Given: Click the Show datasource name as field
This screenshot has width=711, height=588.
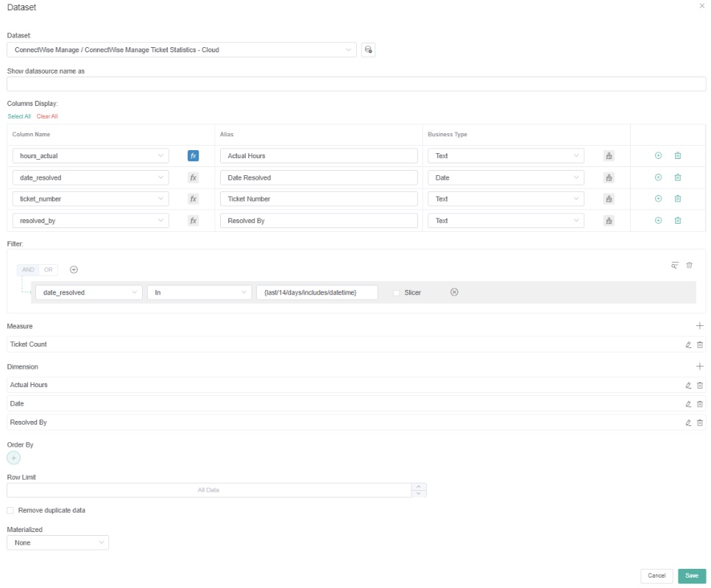Looking at the screenshot, I should click(355, 84).
